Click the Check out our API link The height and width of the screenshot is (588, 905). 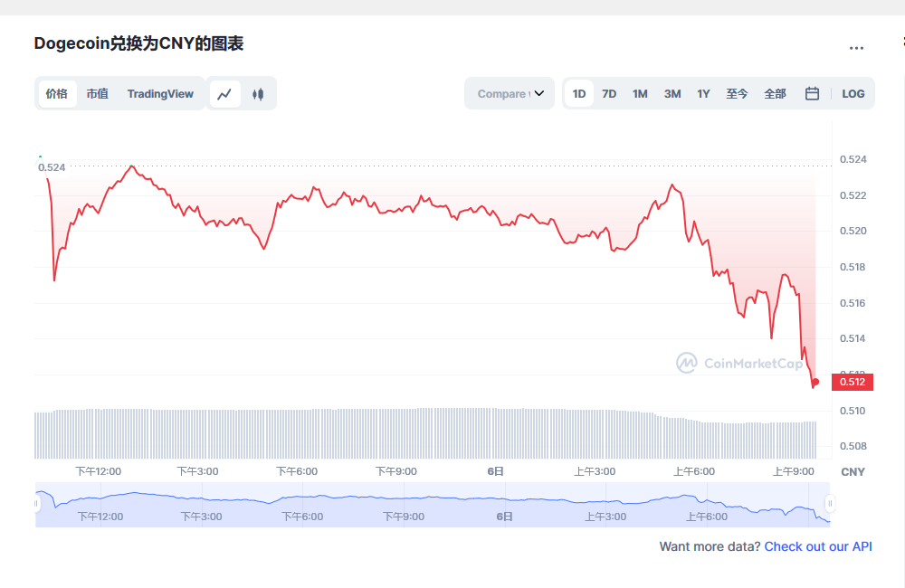point(817,546)
